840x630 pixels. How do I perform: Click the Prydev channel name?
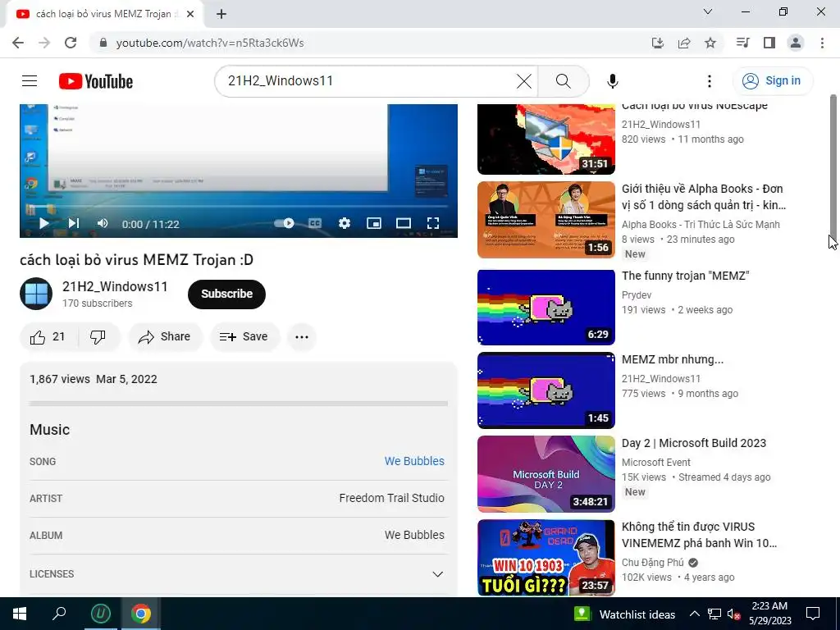click(x=637, y=295)
